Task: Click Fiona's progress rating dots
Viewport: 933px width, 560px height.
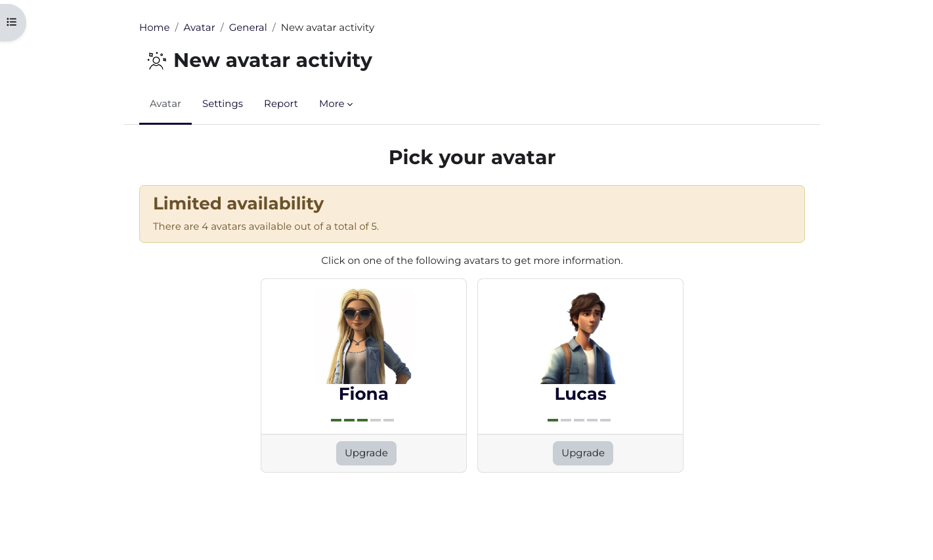Action: 362,420
